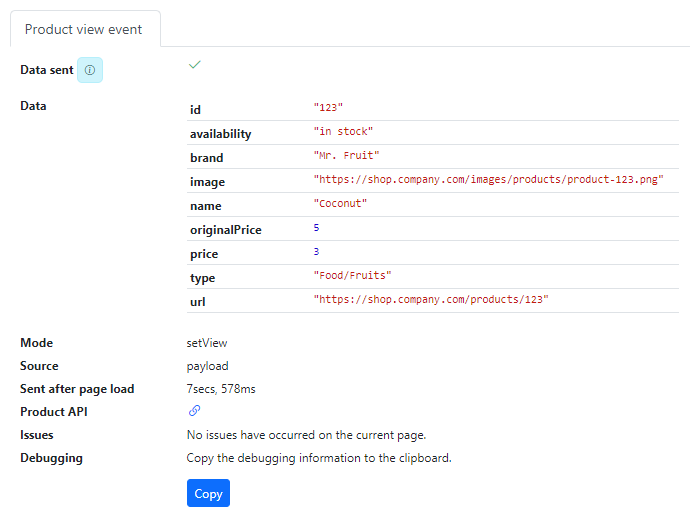The width and height of the screenshot is (700, 517).
Task: Click the product image URL string
Action: (488, 179)
